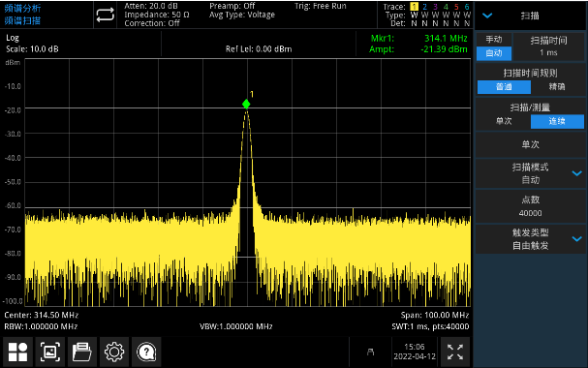Screen dimensions: 588x368
Task: Tap the continuous sweep loop icon
Action: (x=105, y=15)
